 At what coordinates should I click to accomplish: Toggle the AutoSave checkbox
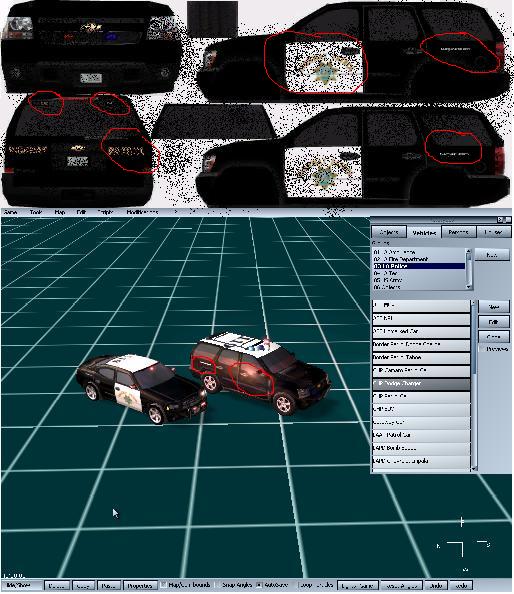tap(259, 585)
